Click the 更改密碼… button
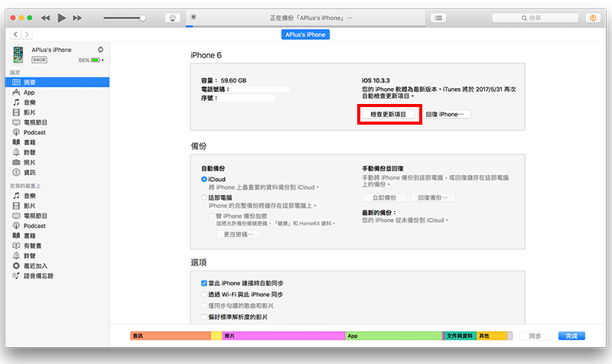Screen dimensions: 612x364 (x=239, y=235)
